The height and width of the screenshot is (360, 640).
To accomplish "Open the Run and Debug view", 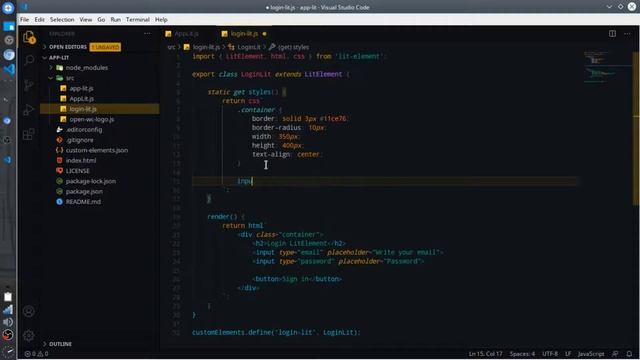I will (29, 110).
